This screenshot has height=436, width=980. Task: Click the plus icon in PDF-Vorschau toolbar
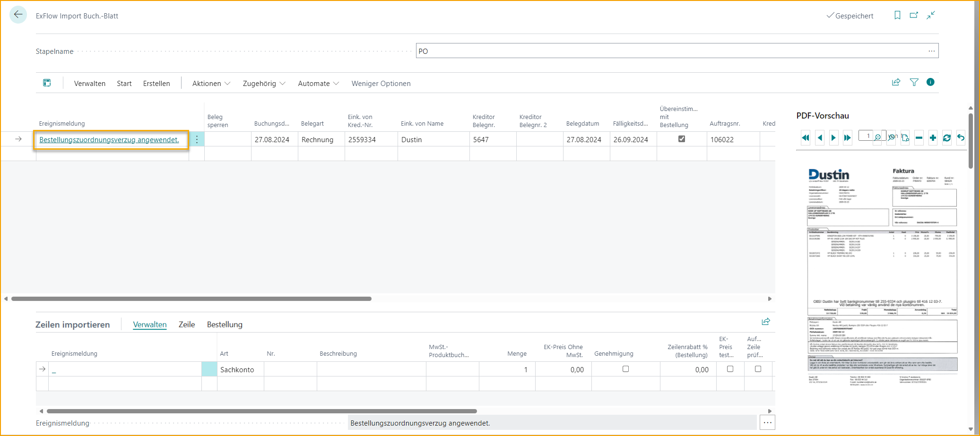(933, 138)
